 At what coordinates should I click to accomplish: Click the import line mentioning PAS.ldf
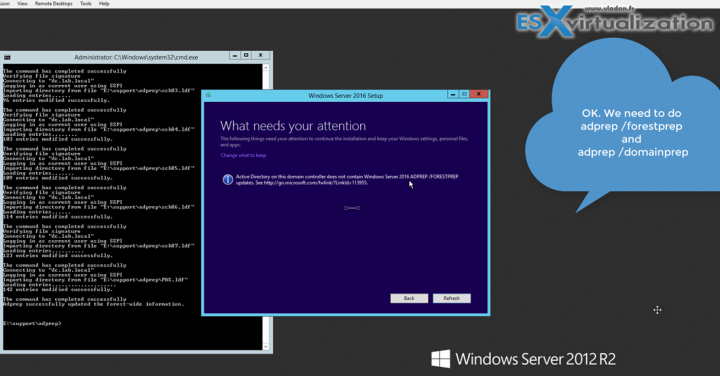pos(96,280)
